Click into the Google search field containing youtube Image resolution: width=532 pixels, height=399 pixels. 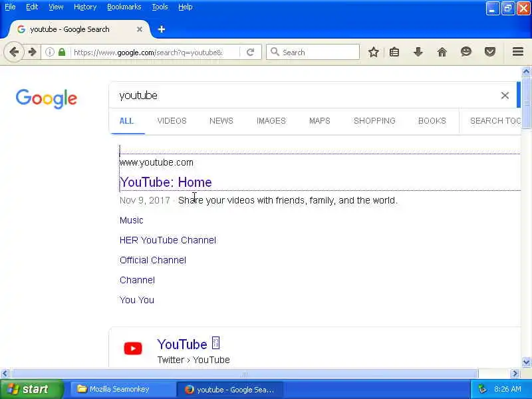(305, 96)
